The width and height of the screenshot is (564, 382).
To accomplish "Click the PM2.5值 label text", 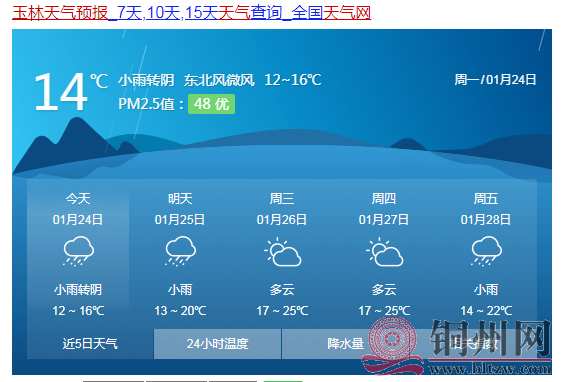I will (151, 104).
